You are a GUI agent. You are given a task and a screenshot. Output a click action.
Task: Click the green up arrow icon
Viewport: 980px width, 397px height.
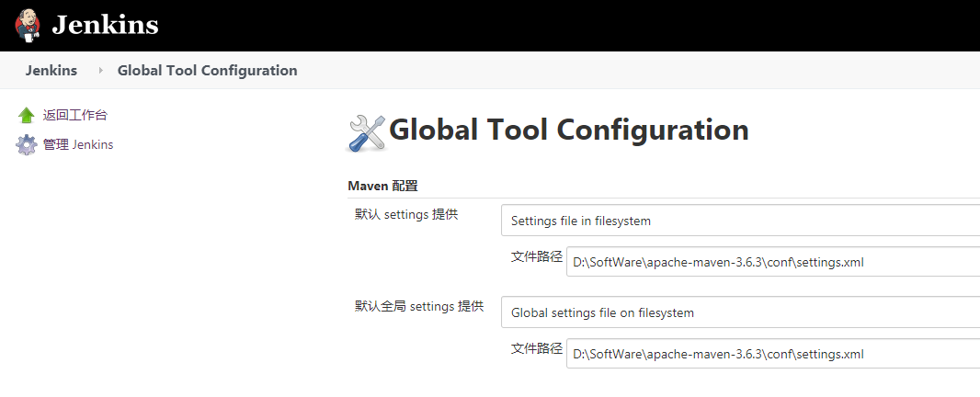[26, 116]
